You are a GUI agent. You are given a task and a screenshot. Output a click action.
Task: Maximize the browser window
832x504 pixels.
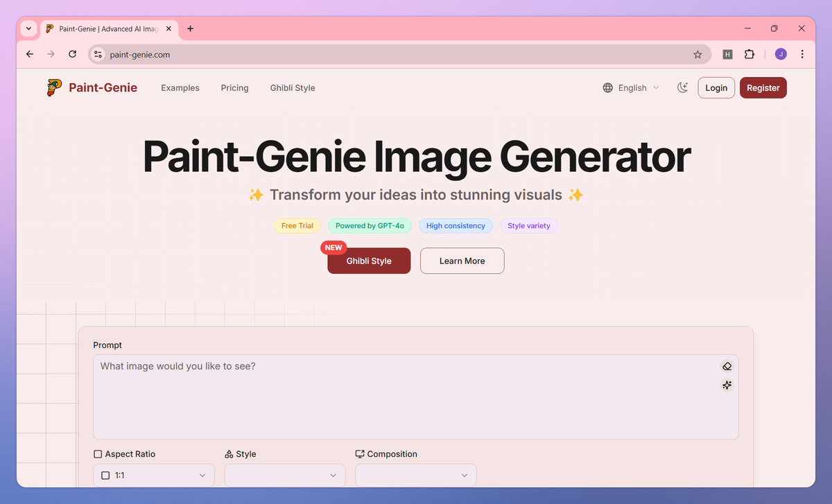click(774, 28)
